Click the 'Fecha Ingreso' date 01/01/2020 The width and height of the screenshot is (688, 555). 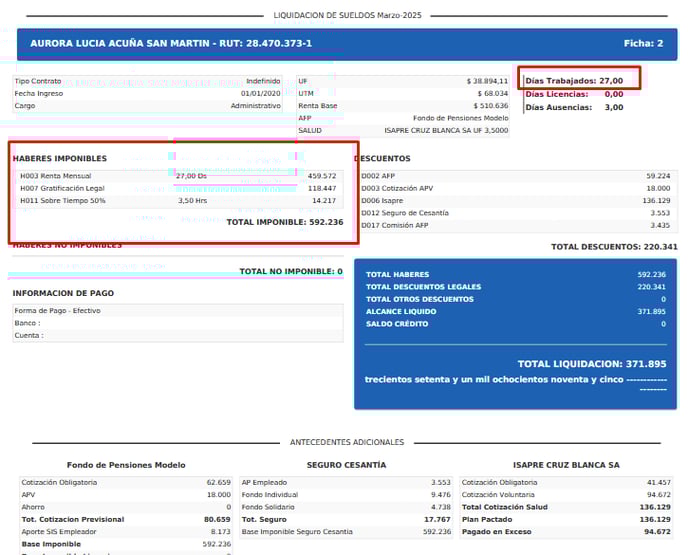pos(260,93)
